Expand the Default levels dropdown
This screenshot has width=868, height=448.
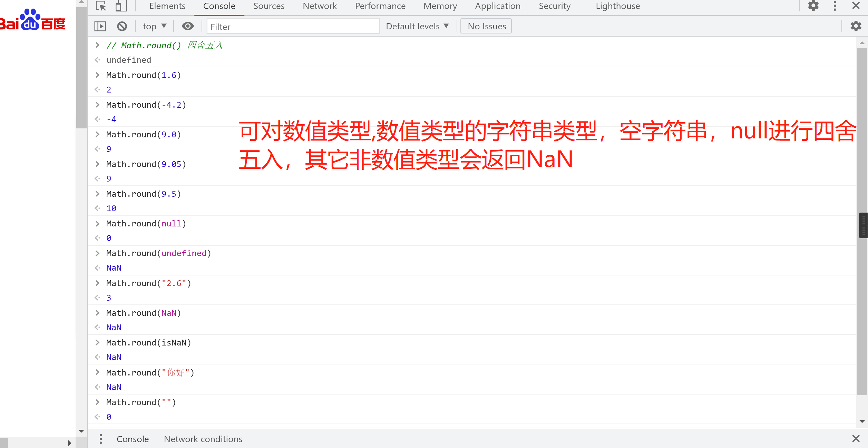[x=417, y=26]
